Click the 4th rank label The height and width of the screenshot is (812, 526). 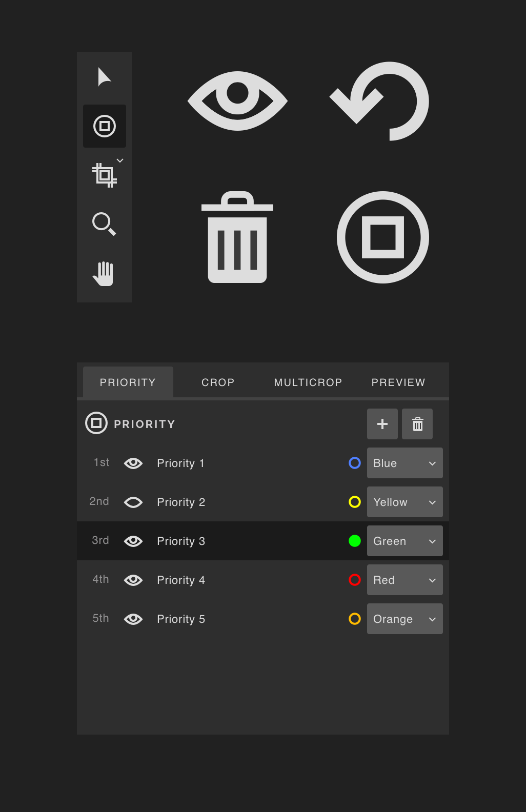pyautogui.click(x=101, y=579)
